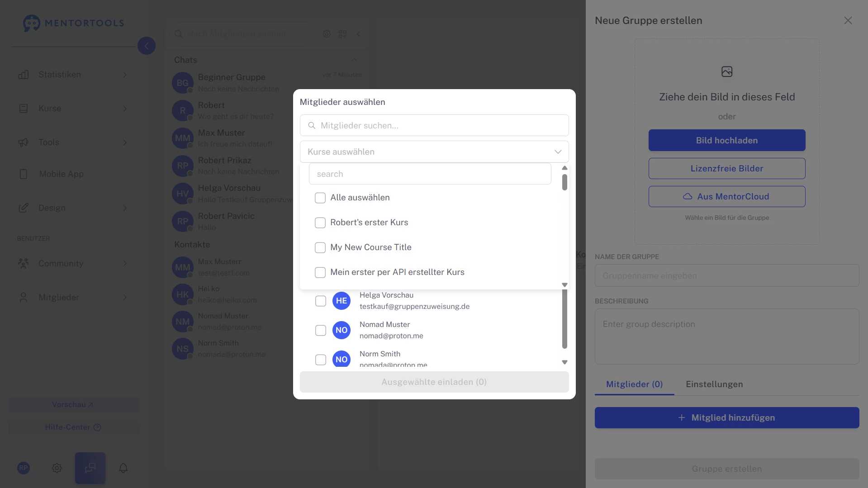
Task: Click the course list scrollbar thumb
Action: click(x=564, y=182)
